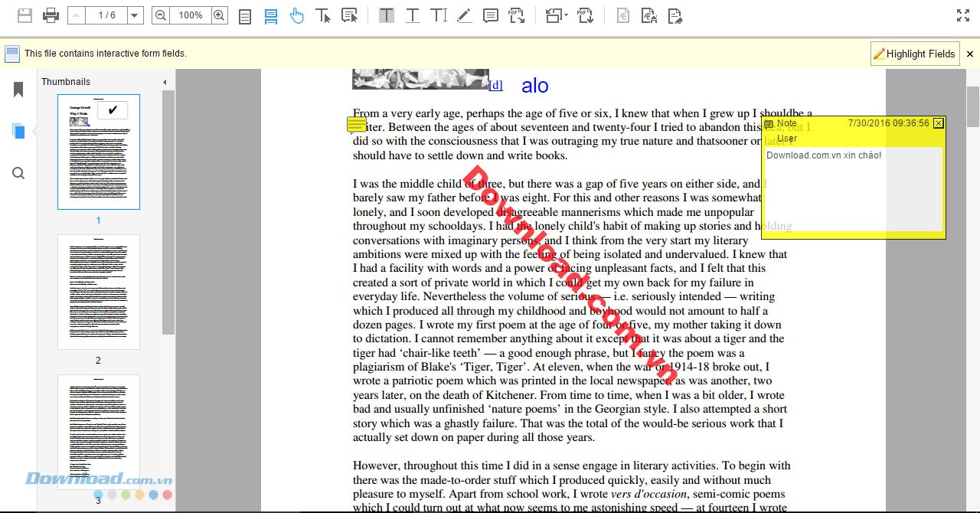Switch to the Bookmarks panel
Screen dimensions: 980x513
point(19,90)
